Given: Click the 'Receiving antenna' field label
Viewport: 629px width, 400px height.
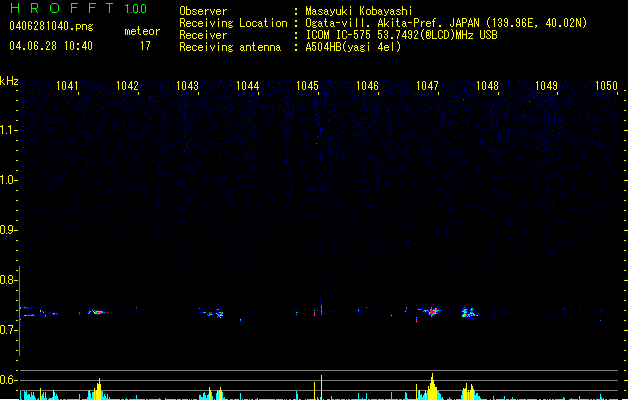Looking at the screenshot, I should 230,47.
